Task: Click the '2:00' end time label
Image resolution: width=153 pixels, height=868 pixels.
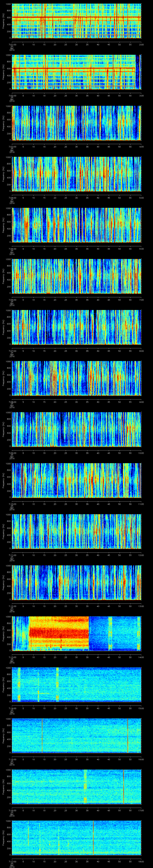Action: click(x=141, y=44)
